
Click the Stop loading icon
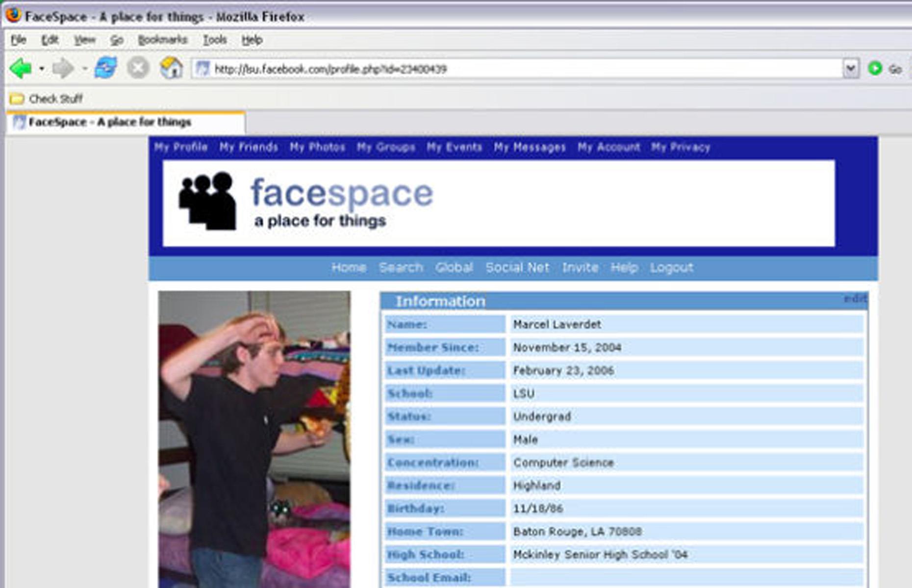[138, 68]
